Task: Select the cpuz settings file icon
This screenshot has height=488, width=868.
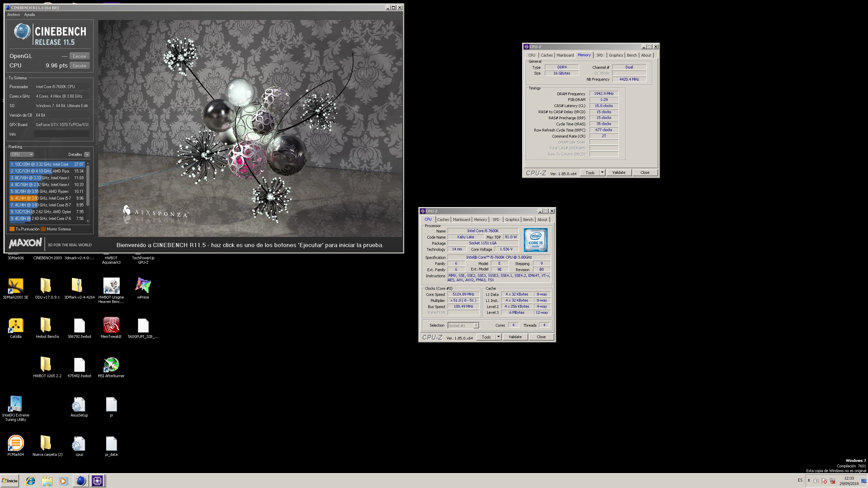Action: pos(79,443)
